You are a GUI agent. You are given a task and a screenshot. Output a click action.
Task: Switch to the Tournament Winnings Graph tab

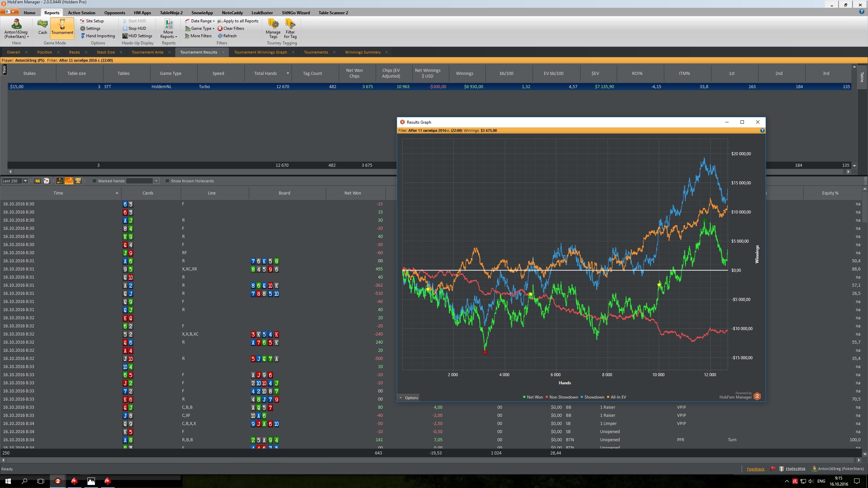pyautogui.click(x=260, y=52)
